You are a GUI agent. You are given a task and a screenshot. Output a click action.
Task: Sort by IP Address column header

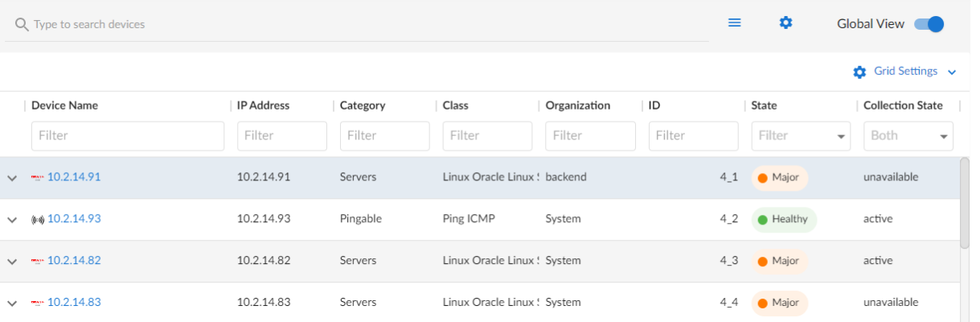point(263,105)
